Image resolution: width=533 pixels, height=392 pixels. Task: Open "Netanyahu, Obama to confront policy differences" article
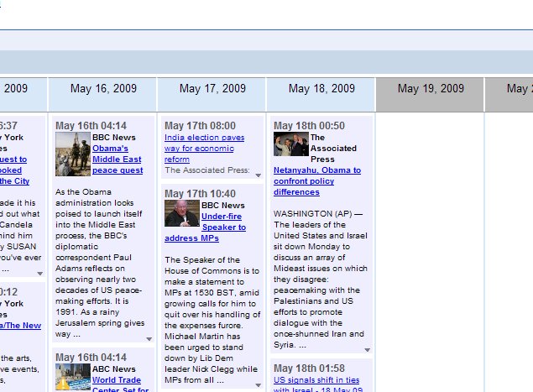click(316, 180)
